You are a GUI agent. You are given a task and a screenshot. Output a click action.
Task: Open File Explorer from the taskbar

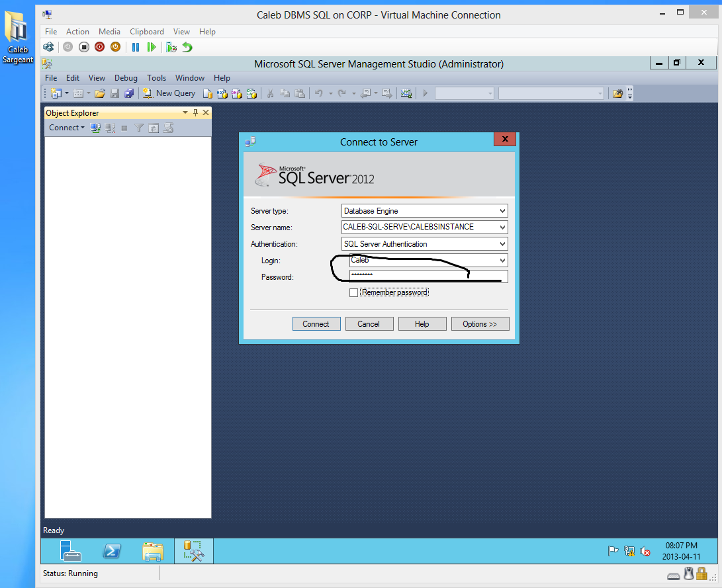(x=153, y=551)
